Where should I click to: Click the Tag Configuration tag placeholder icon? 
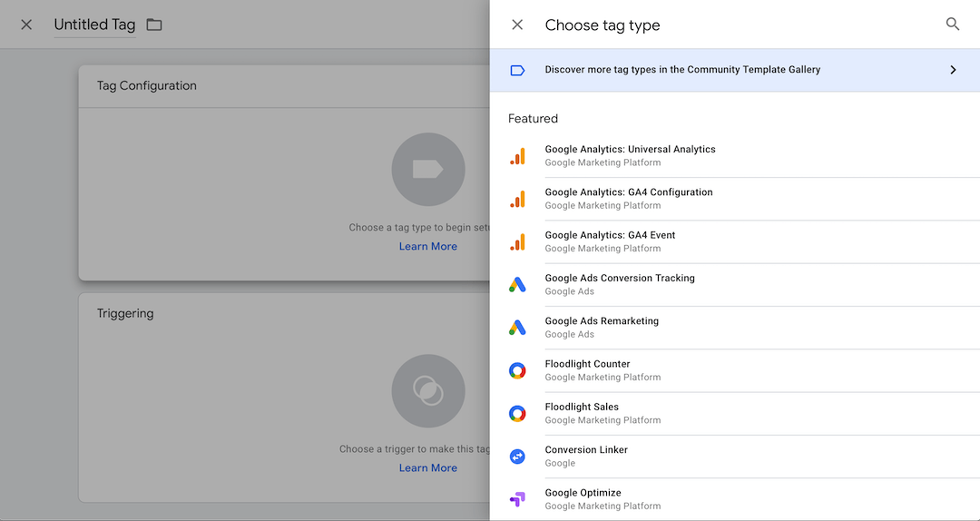428,170
